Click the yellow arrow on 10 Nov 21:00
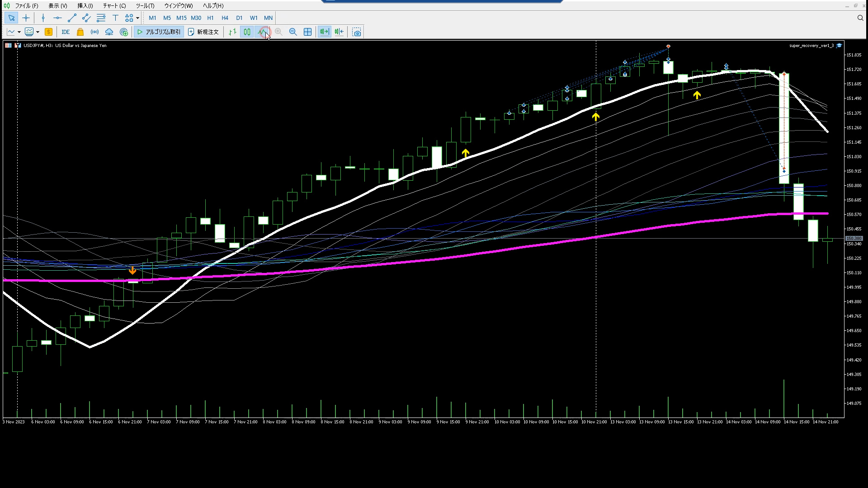Image resolution: width=868 pixels, height=488 pixels. tap(595, 117)
